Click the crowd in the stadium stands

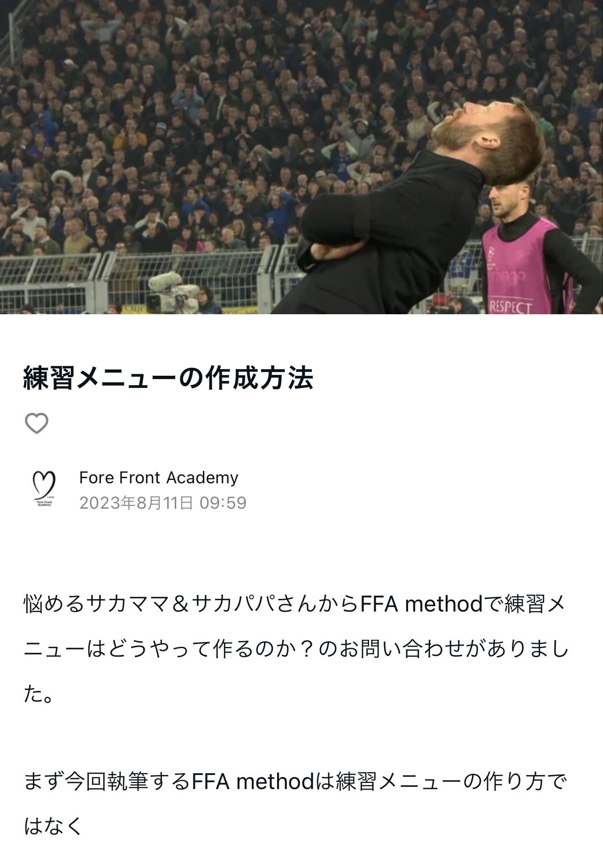tap(188, 117)
